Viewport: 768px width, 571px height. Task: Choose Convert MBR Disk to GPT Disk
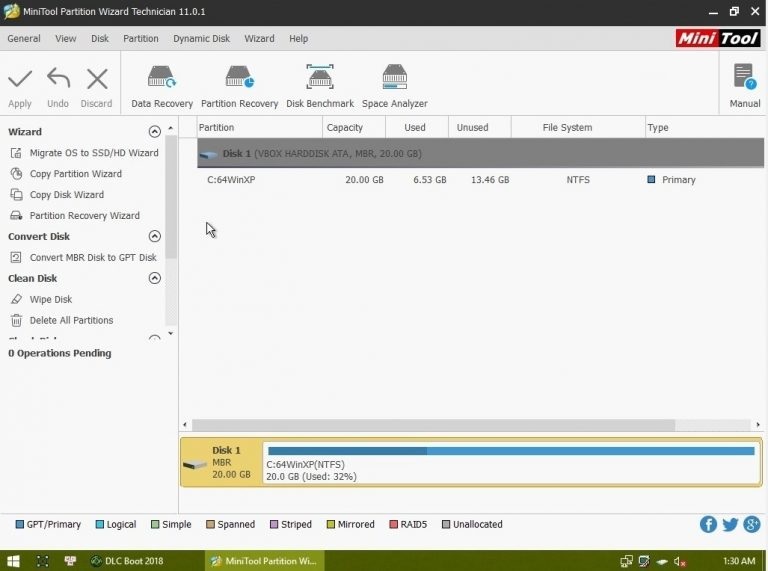pos(83,258)
